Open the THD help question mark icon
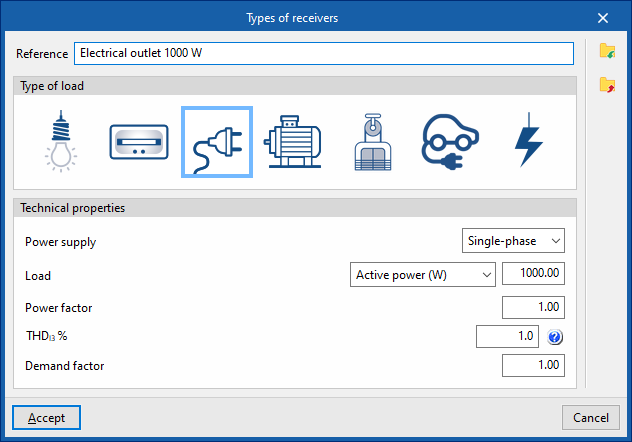This screenshot has width=632, height=442. (556, 337)
